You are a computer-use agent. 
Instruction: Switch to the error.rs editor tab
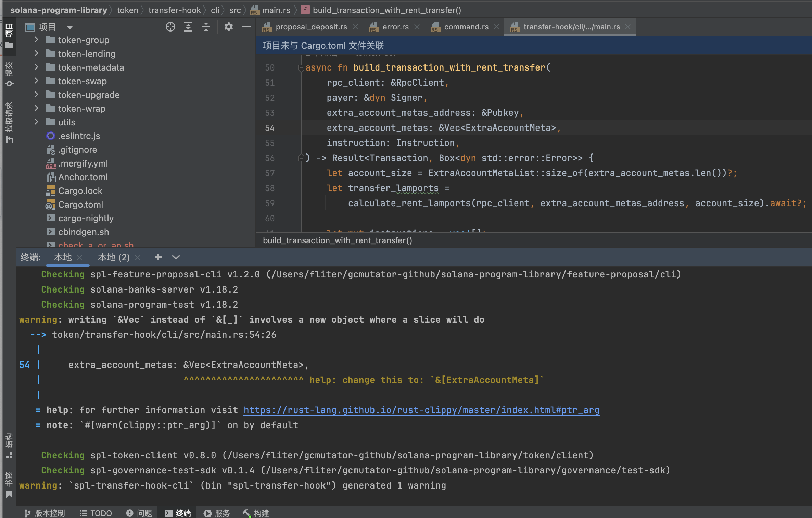coord(395,27)
